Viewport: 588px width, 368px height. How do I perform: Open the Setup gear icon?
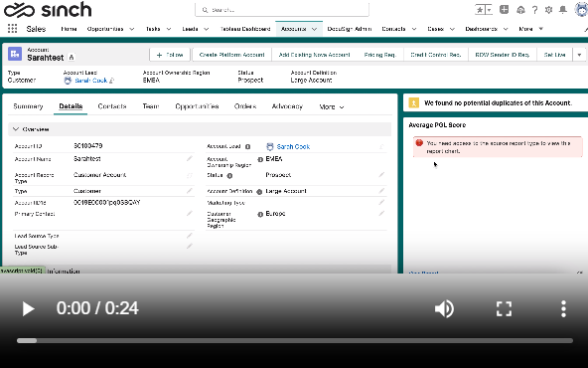pos(548,10)
